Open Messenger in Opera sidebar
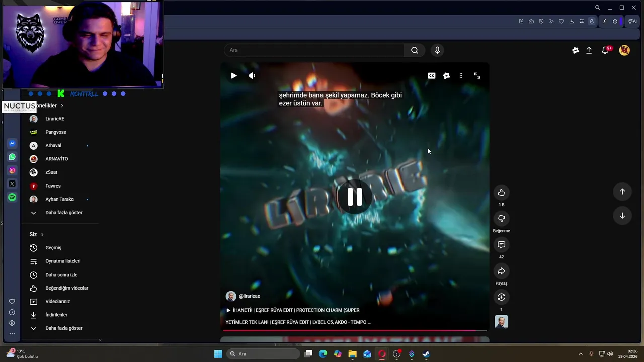The height and width of the screenshot is (362, 644). pos(12,143)
